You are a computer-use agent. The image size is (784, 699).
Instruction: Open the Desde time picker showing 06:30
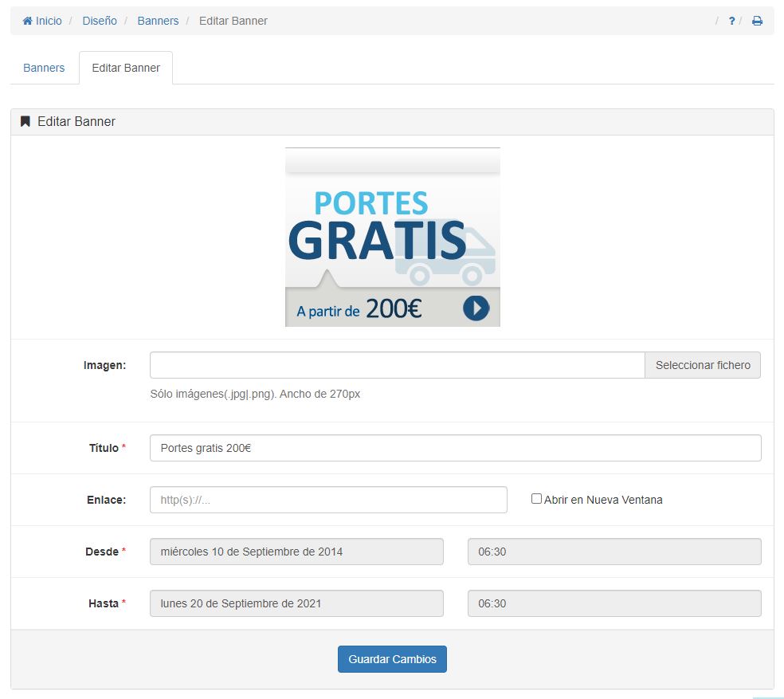coord(613,552)
